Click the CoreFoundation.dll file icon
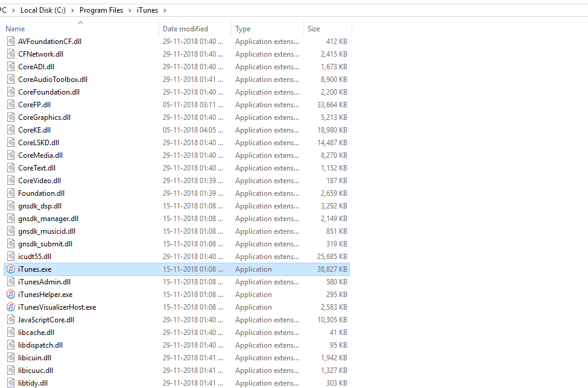The height and width of the screenshot is (388, 588). (x=11, y=92)
